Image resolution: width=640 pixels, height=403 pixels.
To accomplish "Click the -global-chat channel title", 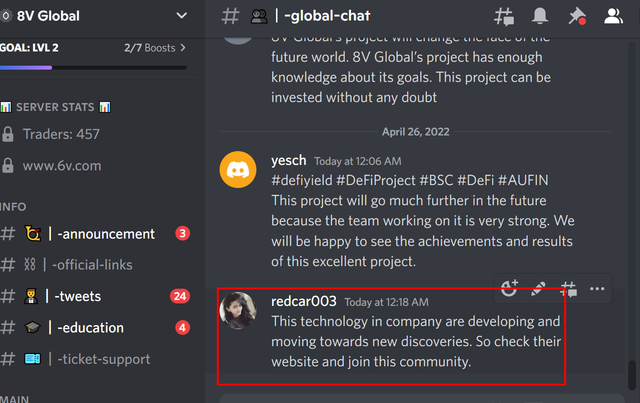I will (327, 16).
